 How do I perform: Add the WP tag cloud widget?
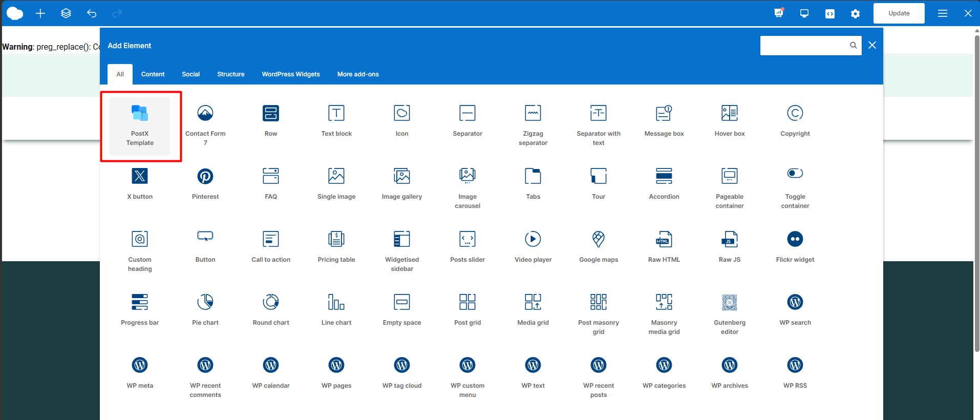click(x=402, y=373)
